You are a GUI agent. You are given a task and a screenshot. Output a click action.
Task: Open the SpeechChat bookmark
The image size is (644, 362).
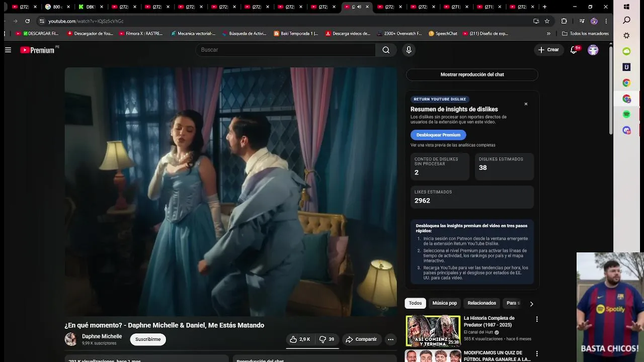tap(443, 34)
